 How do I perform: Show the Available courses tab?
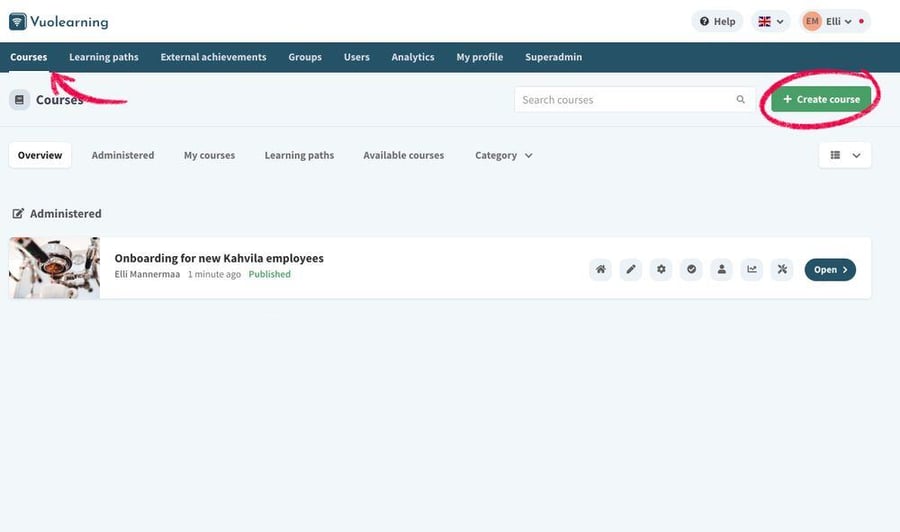pos(404,155)
